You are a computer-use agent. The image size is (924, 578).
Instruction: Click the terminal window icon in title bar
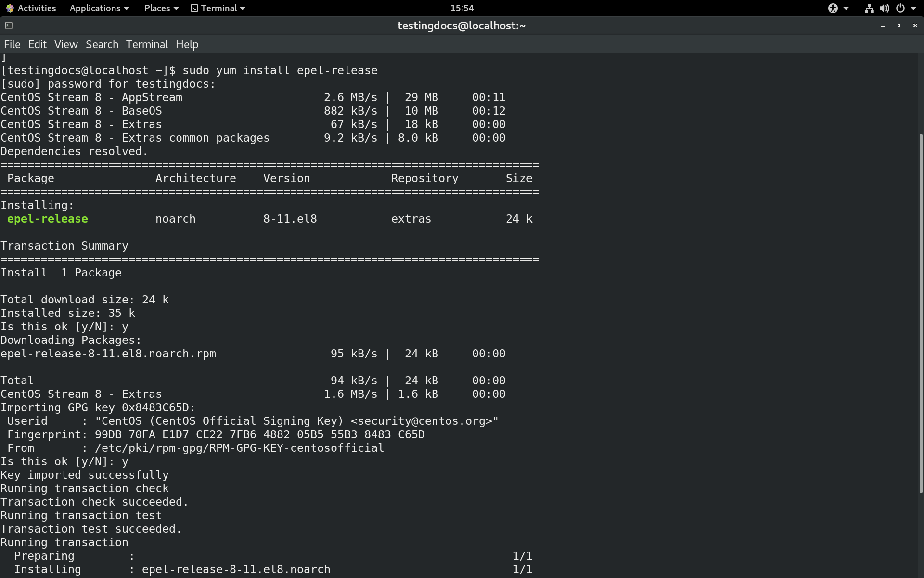point(9,26)
